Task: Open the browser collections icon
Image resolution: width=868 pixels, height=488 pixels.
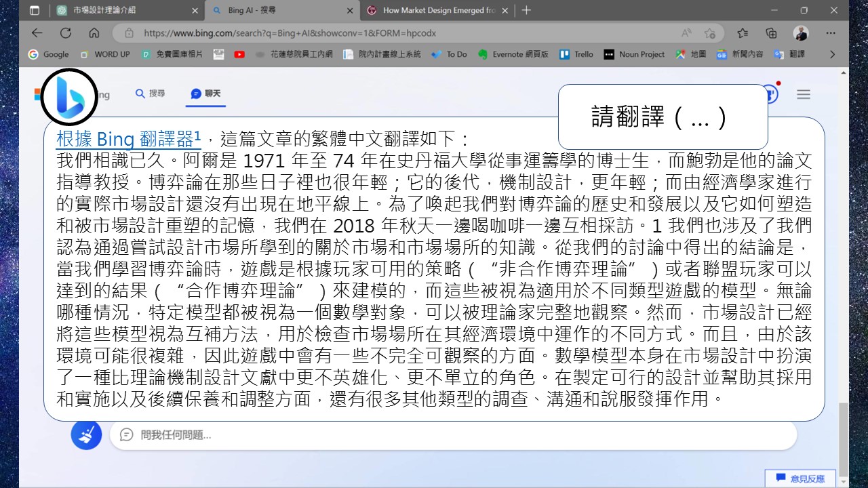Action: [771, 33]
